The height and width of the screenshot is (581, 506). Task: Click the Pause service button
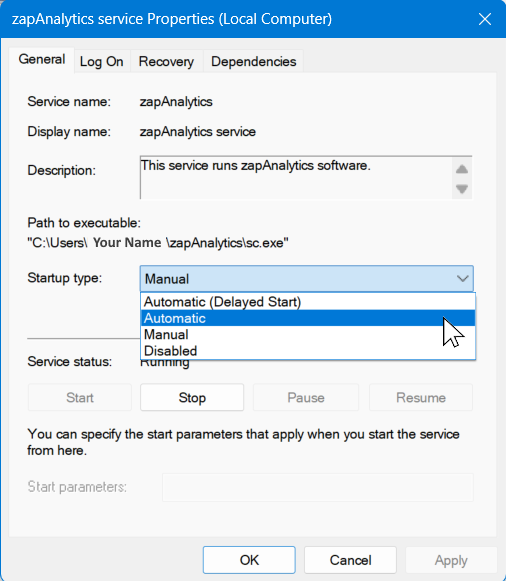click(x=306, y=398)
